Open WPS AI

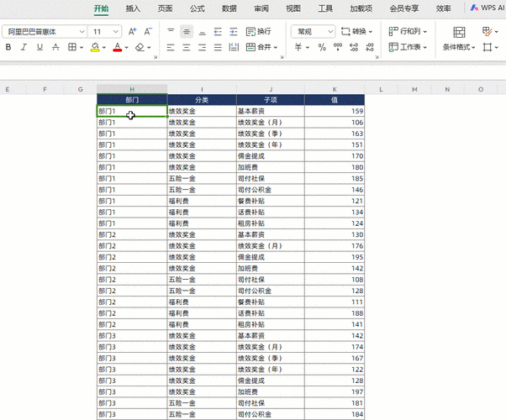pos(488,8)
